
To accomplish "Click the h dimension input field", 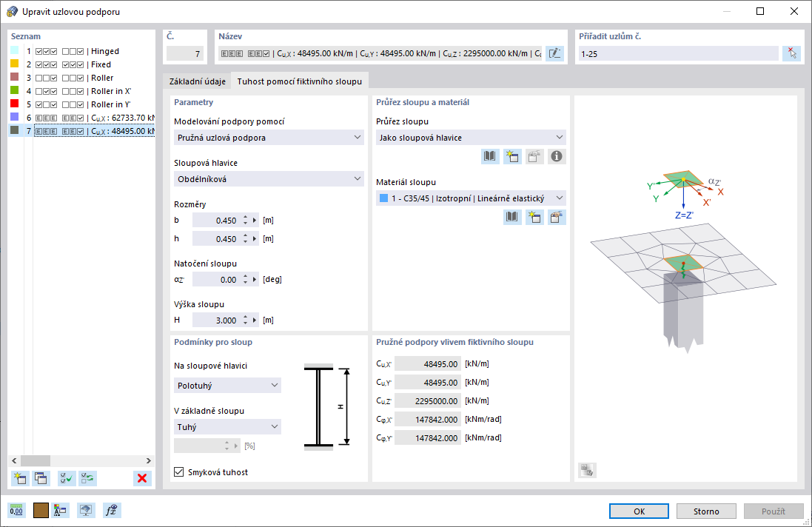I will 216,238.
